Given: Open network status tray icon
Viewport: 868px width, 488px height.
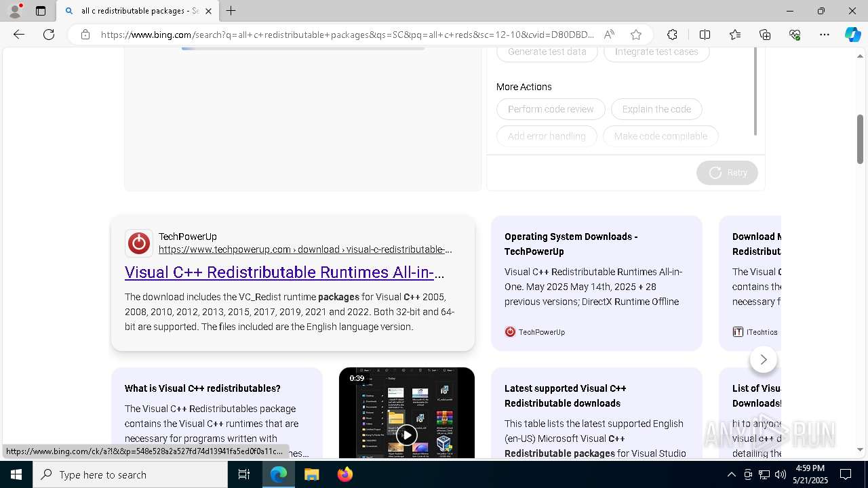Looking at the screenshot, I should click(764, 474).
